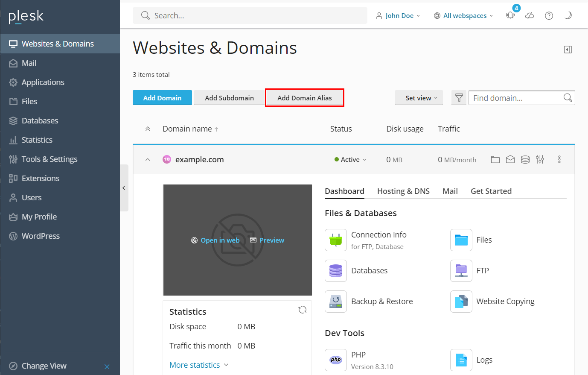The height and width of the screenshot is (375, 588).
Task: Click the Open in web link
Action: (215, 240)
